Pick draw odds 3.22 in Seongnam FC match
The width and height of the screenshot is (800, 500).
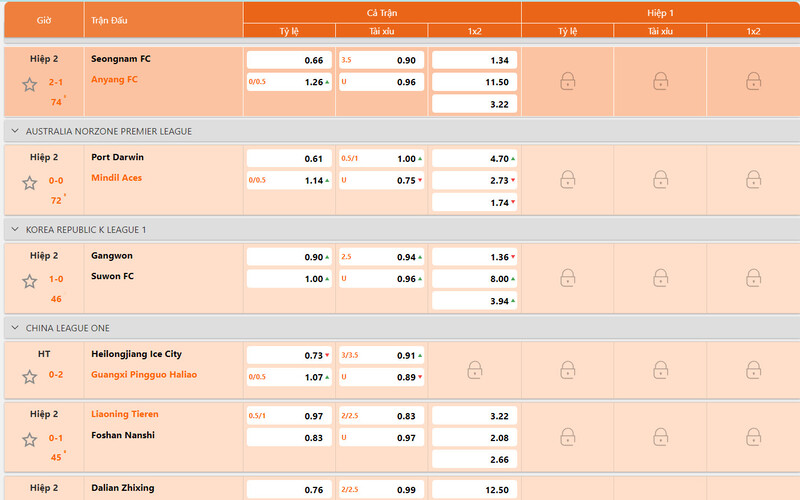(x=474, y=104)
